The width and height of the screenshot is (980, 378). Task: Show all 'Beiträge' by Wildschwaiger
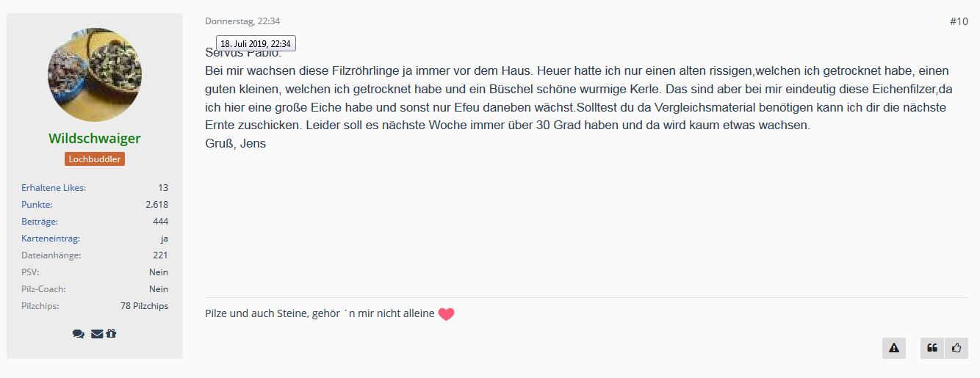pos(40,222)
